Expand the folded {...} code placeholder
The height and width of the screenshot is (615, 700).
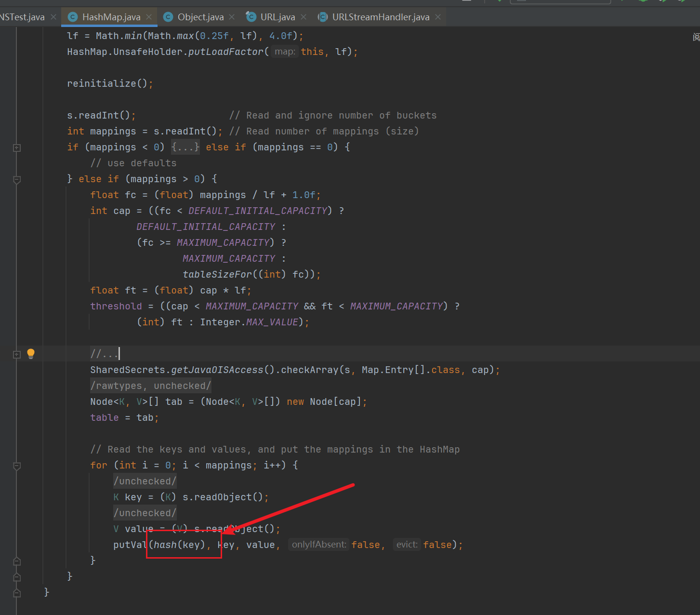point(185,147)
